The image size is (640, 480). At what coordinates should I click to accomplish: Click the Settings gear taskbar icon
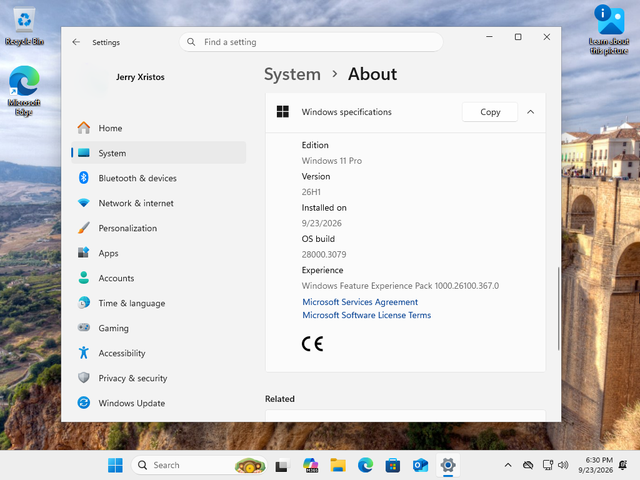[x=448, y=465]
